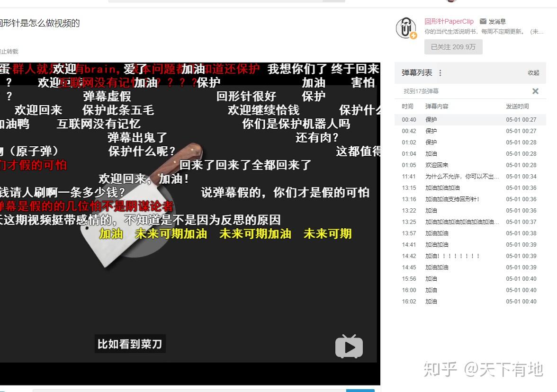Viewport: 557px width, 392px height.
Task: Collapse the danmaku panel via 收起
Action: click(x=533, y=73)
